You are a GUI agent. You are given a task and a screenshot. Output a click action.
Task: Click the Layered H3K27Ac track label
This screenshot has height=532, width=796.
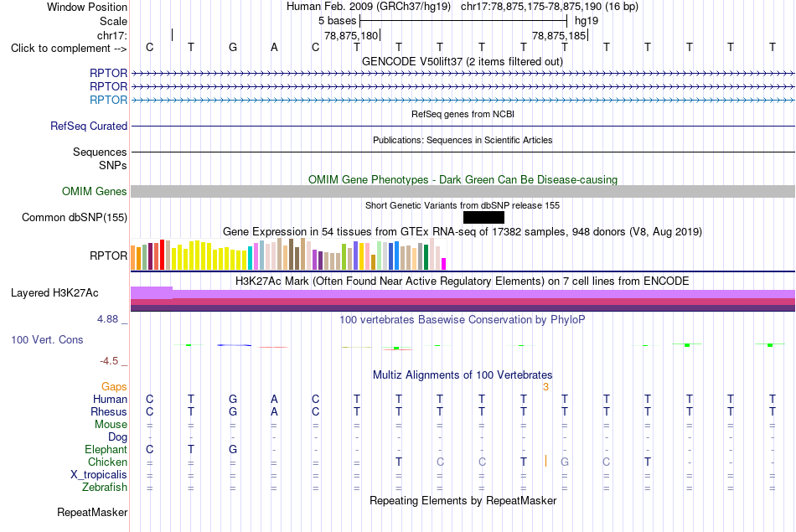pyautogui.click(x=54, y=293)
